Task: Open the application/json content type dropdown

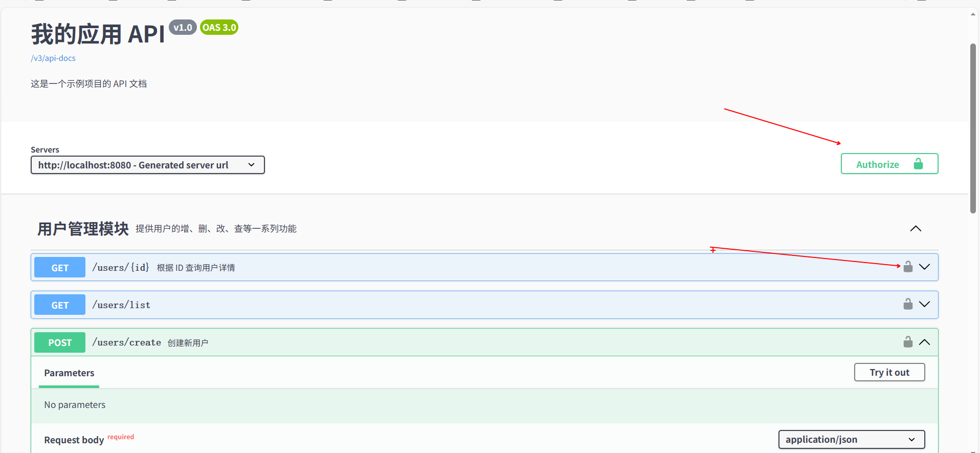Action: pyautogui.click(x=851, y=439)
